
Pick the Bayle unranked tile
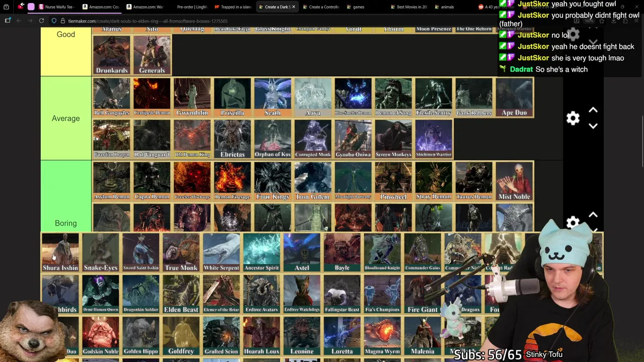(342, 252)
